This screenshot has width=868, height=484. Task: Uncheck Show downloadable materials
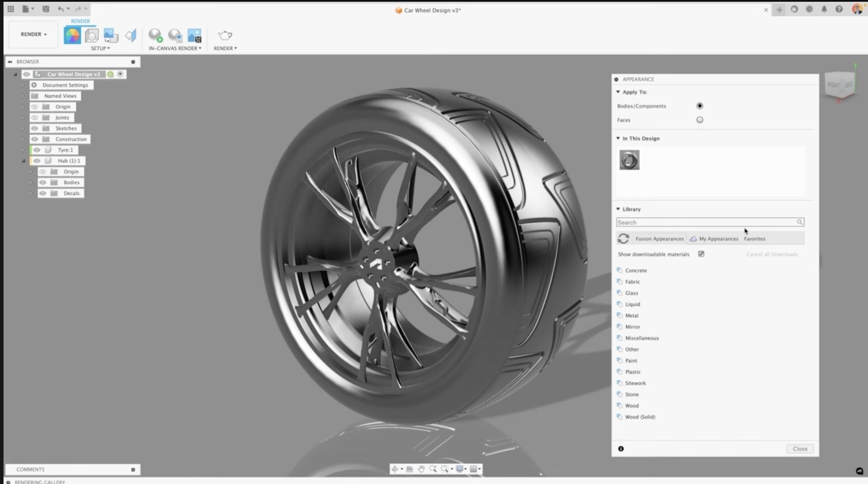pyautogui.click(x=701, y=254)
